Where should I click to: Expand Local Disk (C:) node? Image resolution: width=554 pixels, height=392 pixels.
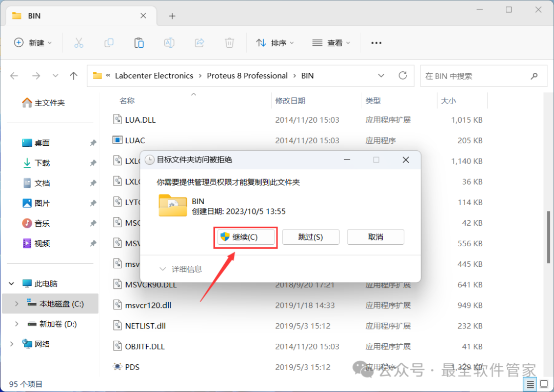tap(16, 304)
